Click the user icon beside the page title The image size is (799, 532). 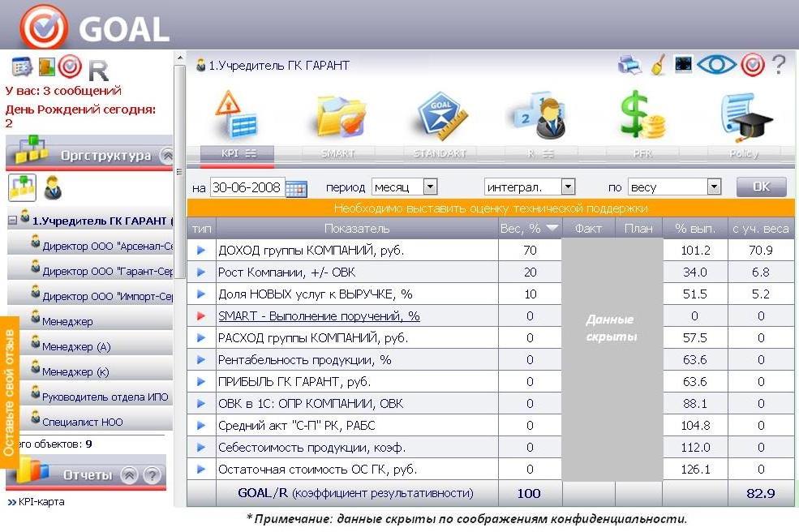pos(201,65)
